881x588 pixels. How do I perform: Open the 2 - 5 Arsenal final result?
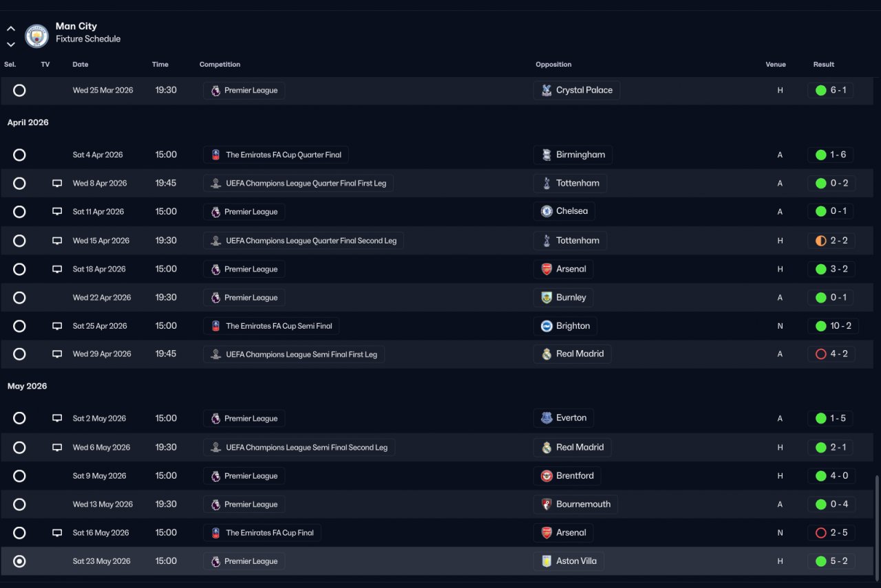point(831,533)
